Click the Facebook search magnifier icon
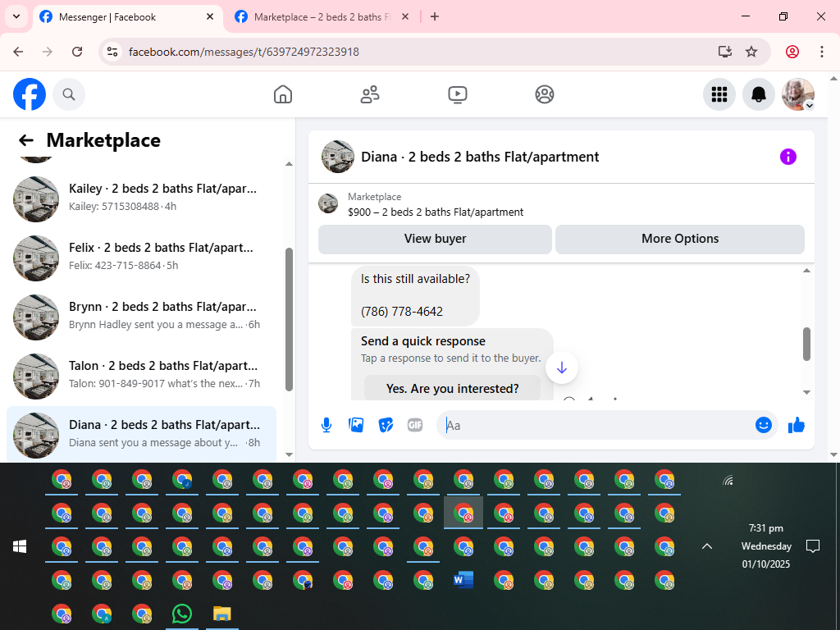 point(69,94)
